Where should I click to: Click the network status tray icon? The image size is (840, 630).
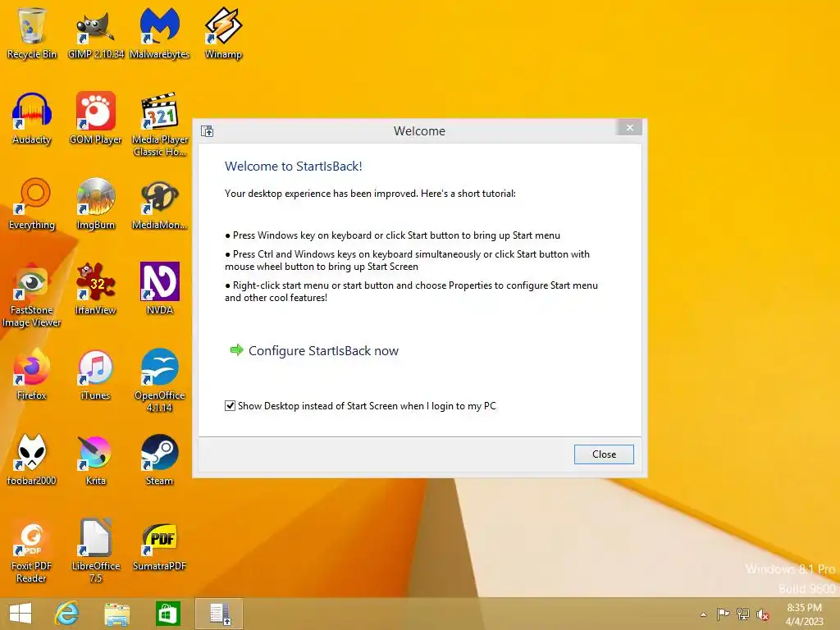pyautogui.click(x=743, y=614)
